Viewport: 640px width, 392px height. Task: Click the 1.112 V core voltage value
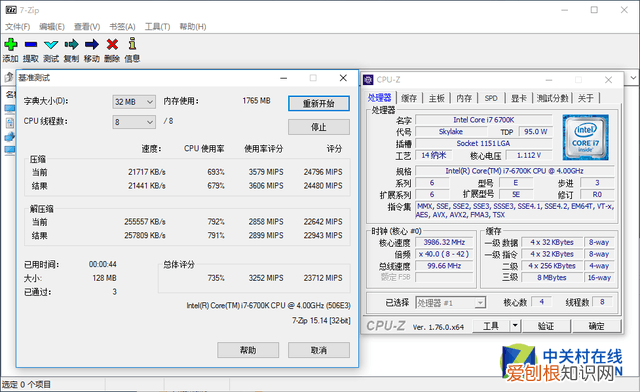click(x=529, y=155)
